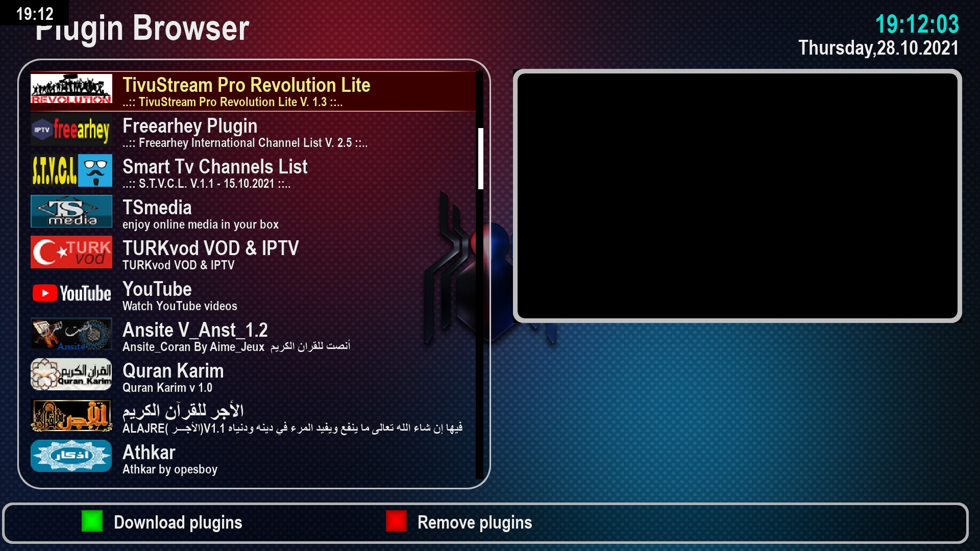
Task: Click Remove plugins button
Action: (x=475, y=521)
